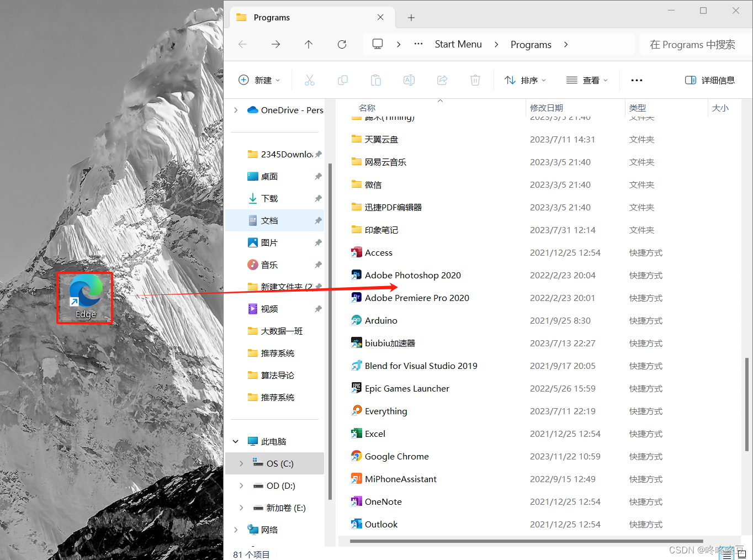Image resolution: width=753 pixels, height=560 pixels.
Task: Click the Edge shortcut on the desktop
Action: tap(86, 297)
